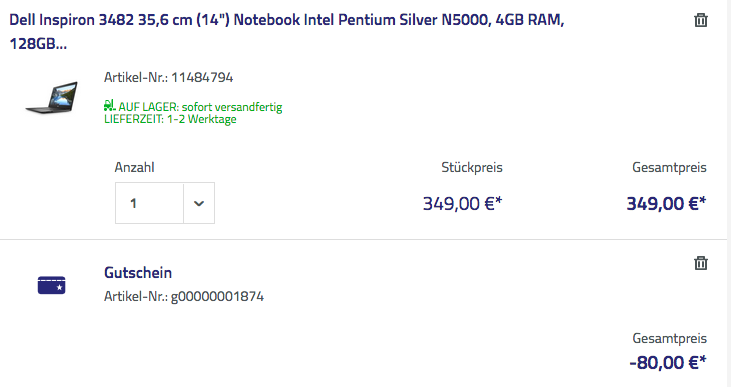Delete the Dell Inspiron notebook from cart
The width and height of the screenshot is (731, 387).
pyautogui.click(x=701, y=21)
